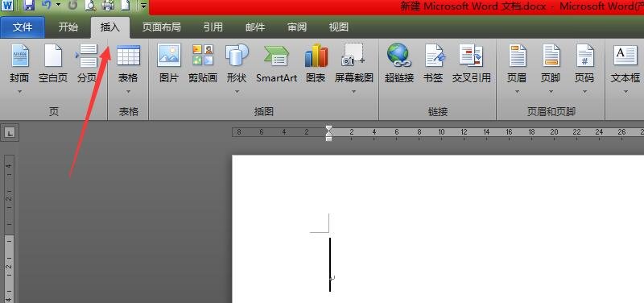Insert a 图表 (Chart)

point(316,64)
